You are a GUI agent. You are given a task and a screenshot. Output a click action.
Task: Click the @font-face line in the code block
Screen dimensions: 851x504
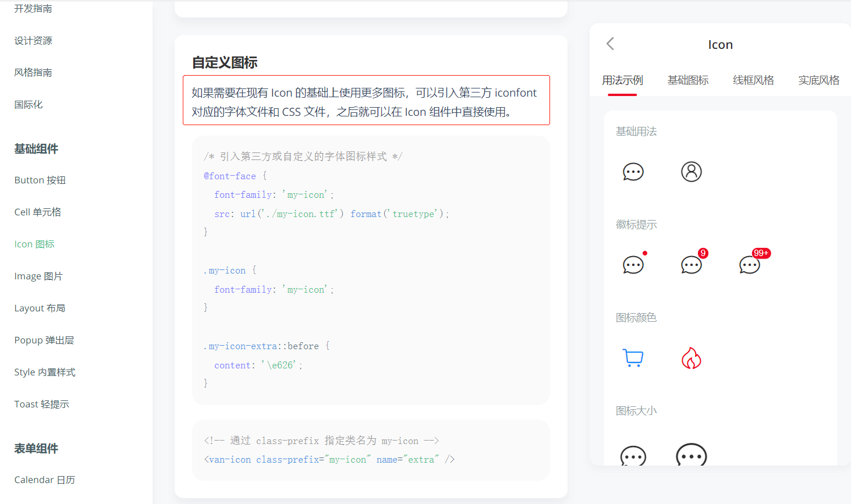coord(235,176)
